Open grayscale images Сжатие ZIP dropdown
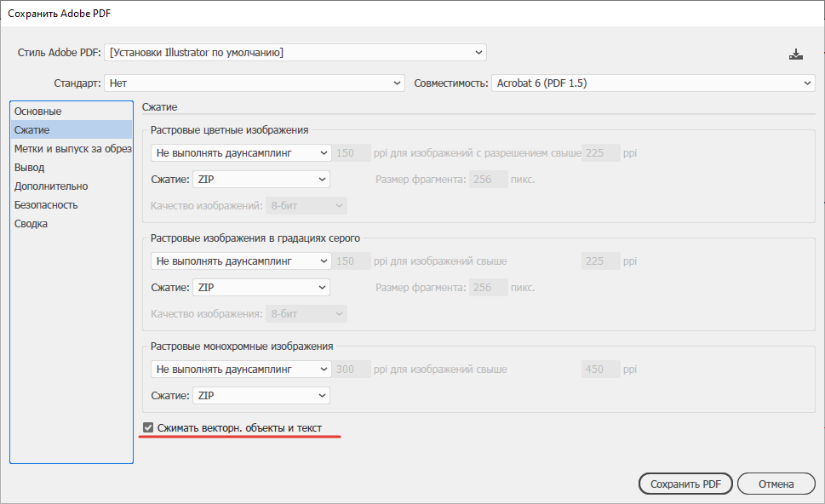Viewport: 825px width, 504px height. click(x=261, y=287)
